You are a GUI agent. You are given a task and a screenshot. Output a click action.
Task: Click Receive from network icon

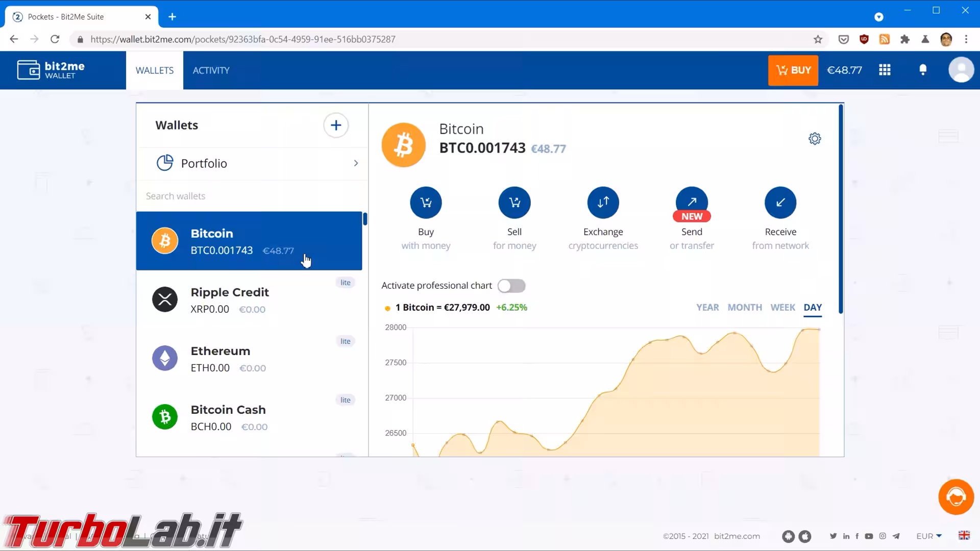click(780, 203)
